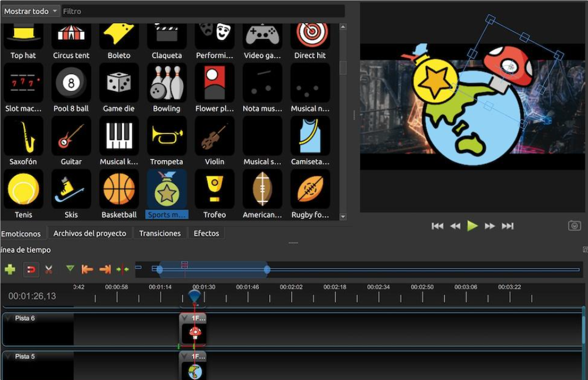Screen dimensions: 588x380
Task: Select the Basketball emoji
Action: [119, 195]
